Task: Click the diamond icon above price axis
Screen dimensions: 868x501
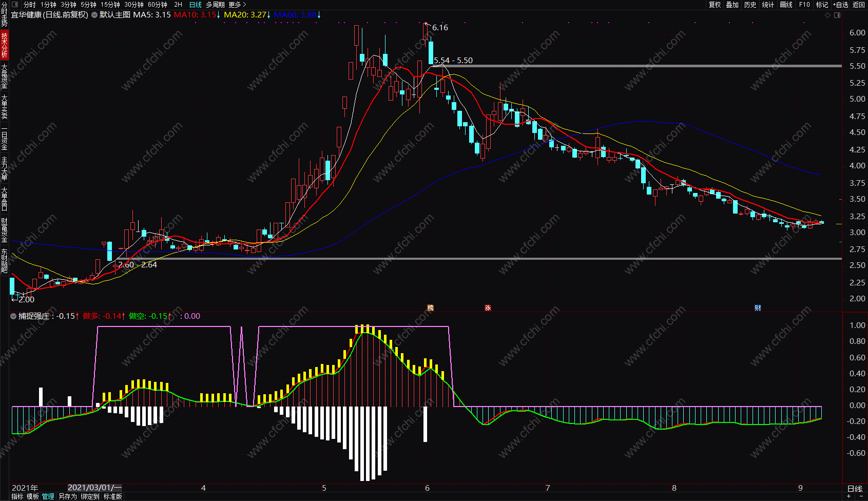Action: [827, 15]
